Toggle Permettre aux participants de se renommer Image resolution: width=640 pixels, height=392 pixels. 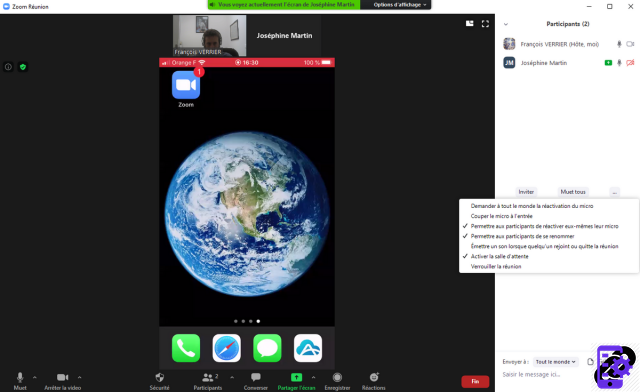point(522,236)
